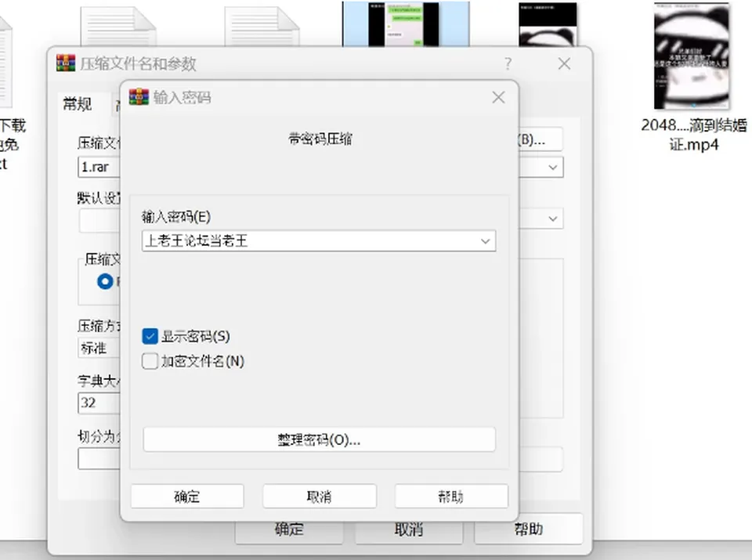Image resolution: width=752 pixels, height=560 pixels.
Task: Open 帮助 in the 输入密码 dialog
Action: coord(451,497)
